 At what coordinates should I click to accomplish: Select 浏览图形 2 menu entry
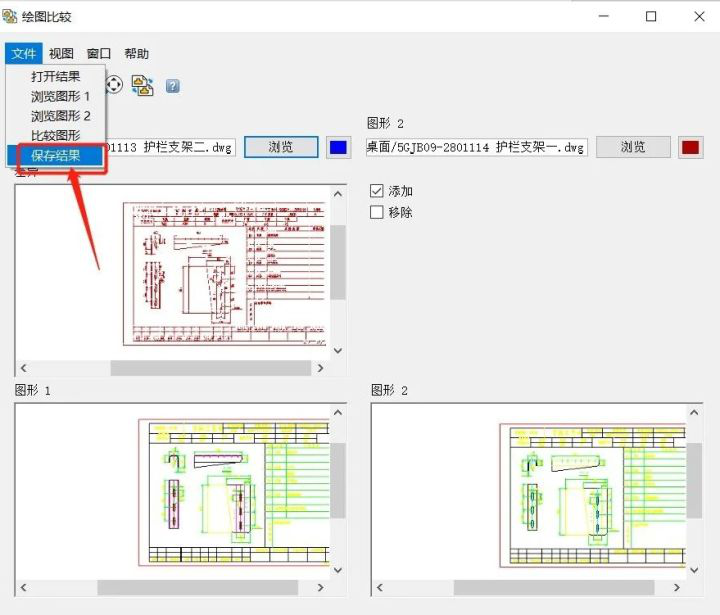click(x=60, y=116)
